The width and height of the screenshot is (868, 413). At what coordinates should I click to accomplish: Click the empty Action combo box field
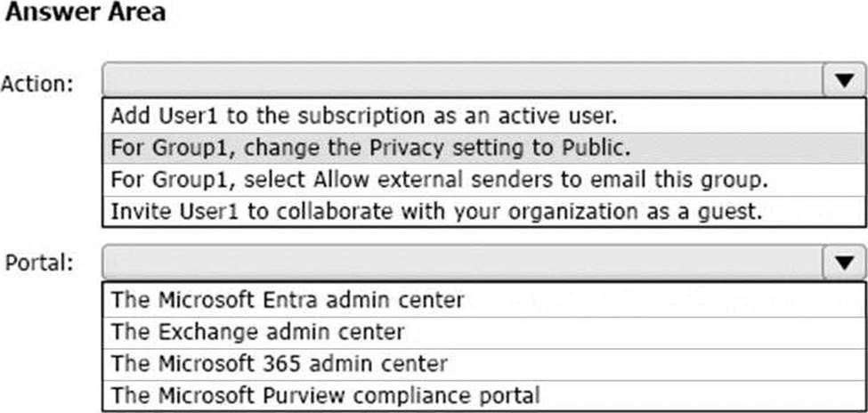click(463, 81)
